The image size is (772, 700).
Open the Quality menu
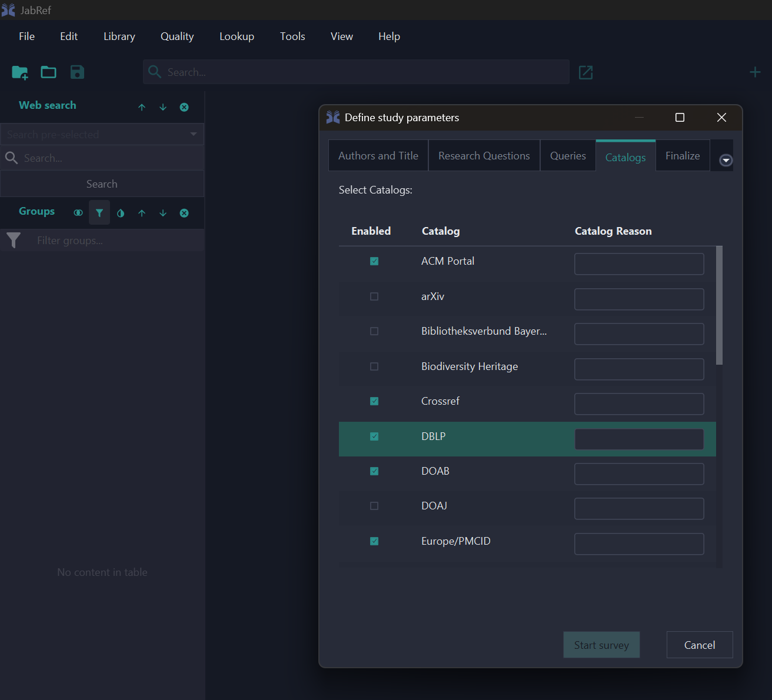177,36
